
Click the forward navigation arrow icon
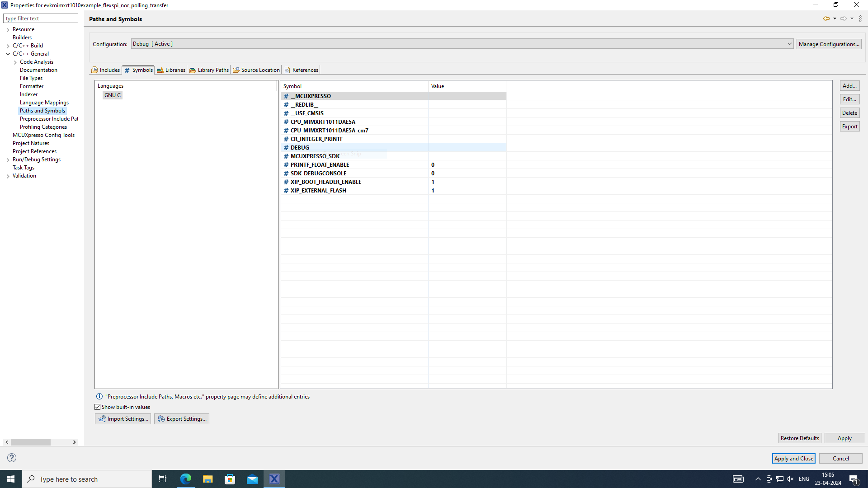pos(843,19)
